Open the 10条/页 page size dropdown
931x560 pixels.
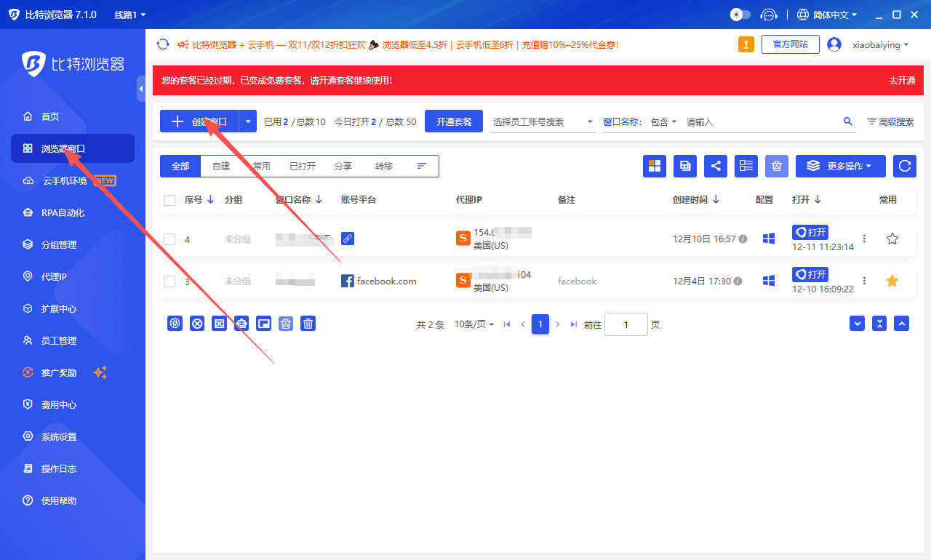coord(474,324)
